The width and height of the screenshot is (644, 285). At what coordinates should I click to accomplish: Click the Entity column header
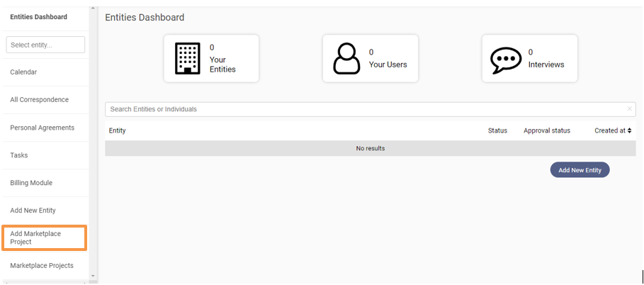(117, 130)
